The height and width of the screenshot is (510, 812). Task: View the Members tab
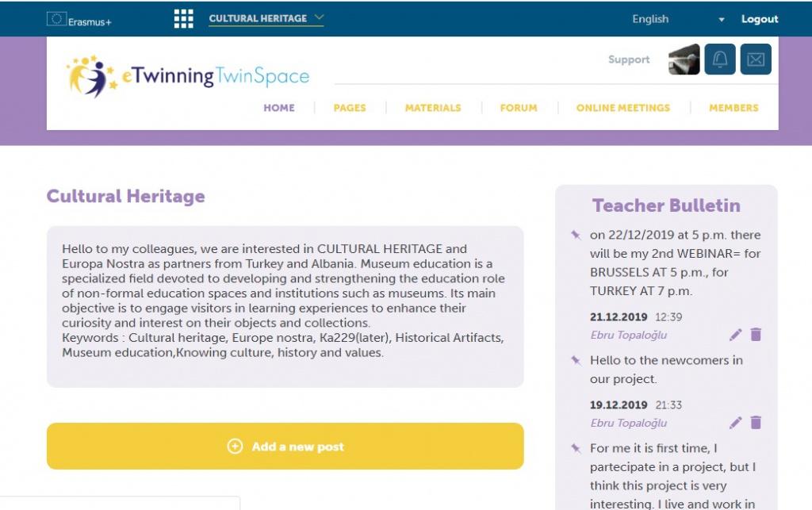pos(733,108)
